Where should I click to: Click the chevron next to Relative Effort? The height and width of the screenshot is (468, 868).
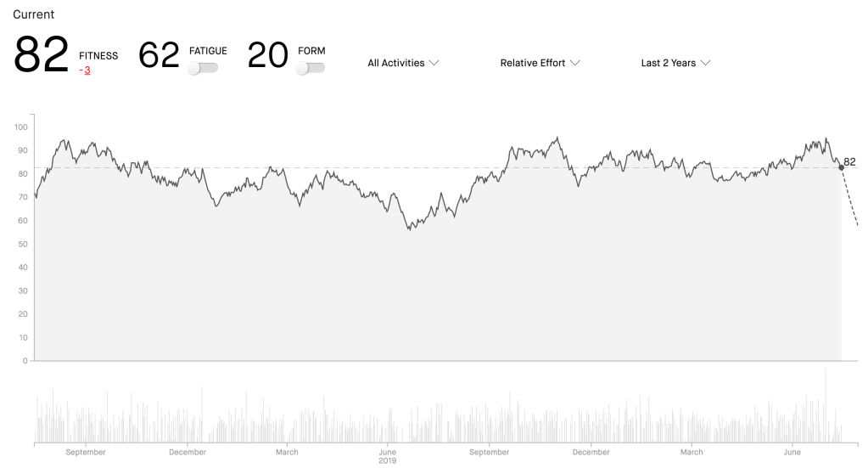pyautogui.click(x=575, y=63)
